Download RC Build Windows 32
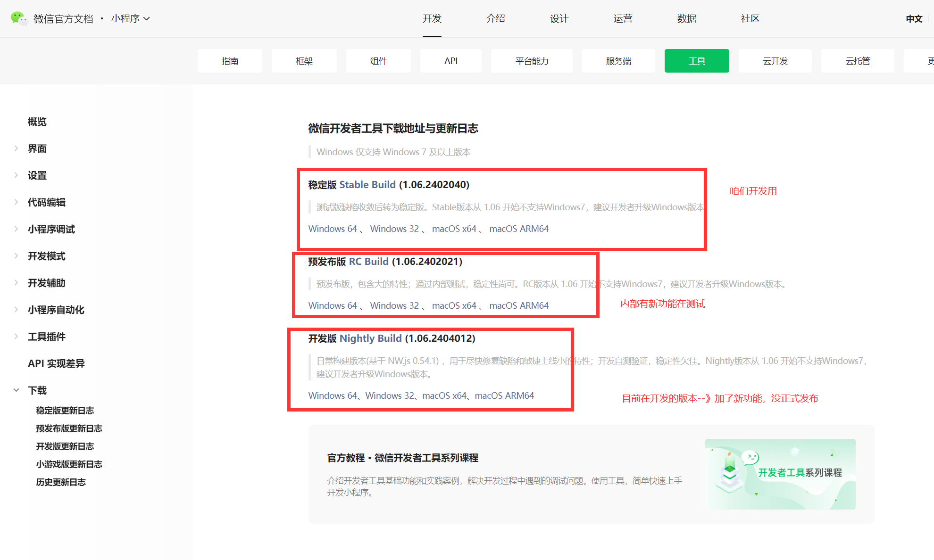934x560 pixels. pyautogui.click(x=394, y=305)
